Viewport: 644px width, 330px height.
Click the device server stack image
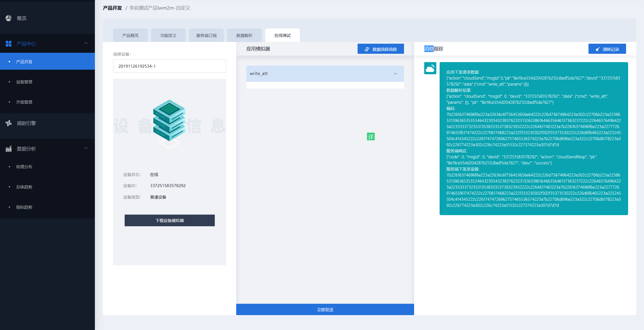(x=169, y=120)
